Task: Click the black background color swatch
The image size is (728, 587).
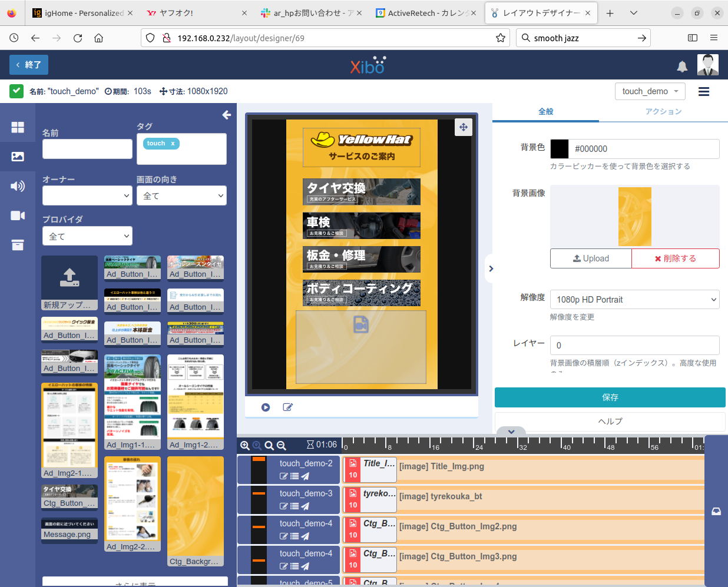Action: pyautogui.click(x=560, y=149)
